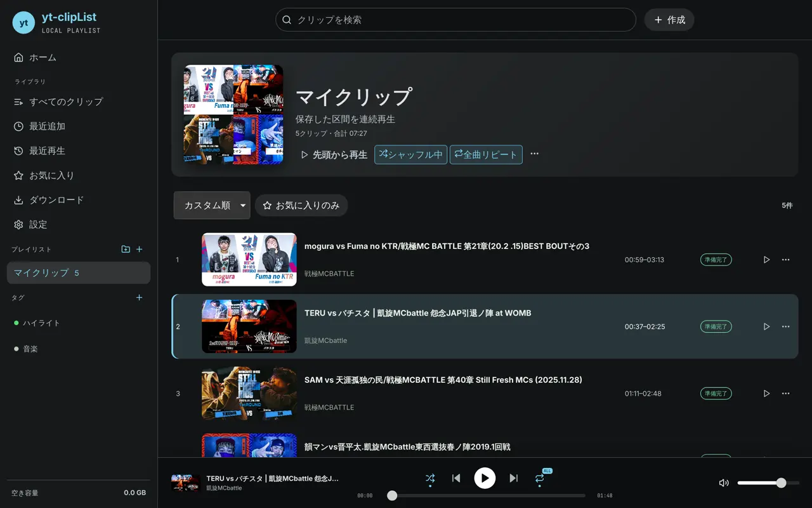Screen dimensions: 812x508
Task: Skip to previous clip
Action: coord(456,478)
